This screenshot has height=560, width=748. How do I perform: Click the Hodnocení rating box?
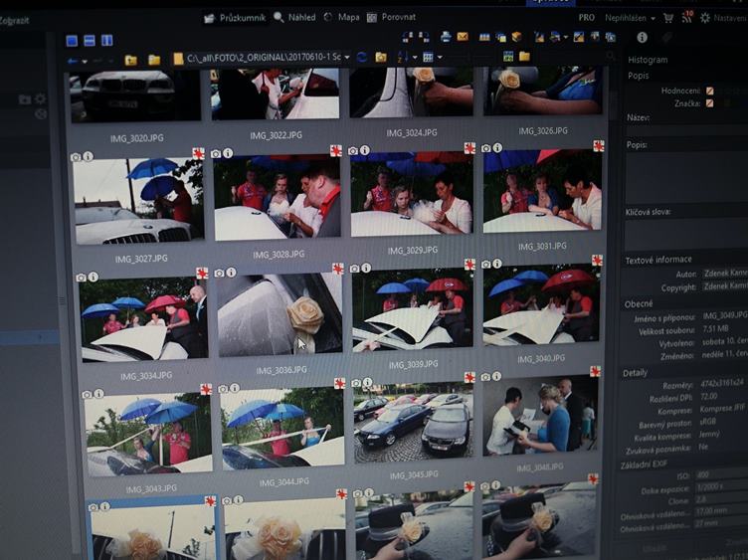710,91
